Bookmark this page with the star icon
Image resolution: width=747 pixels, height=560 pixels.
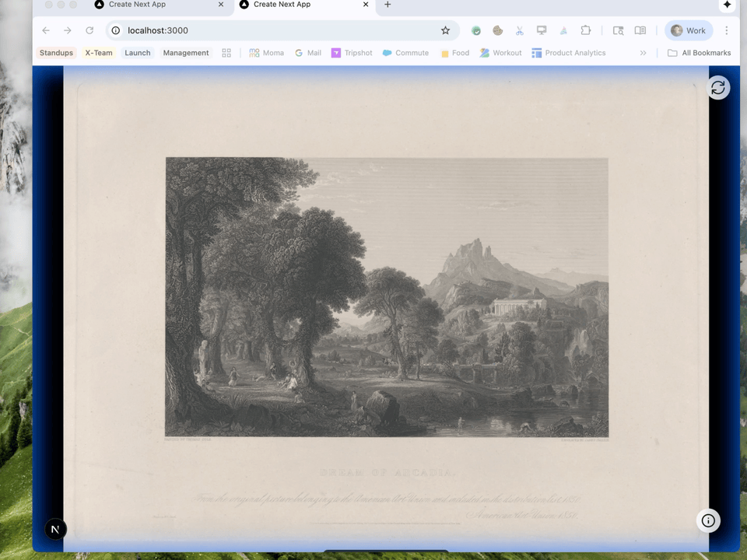tap(445, 30)
